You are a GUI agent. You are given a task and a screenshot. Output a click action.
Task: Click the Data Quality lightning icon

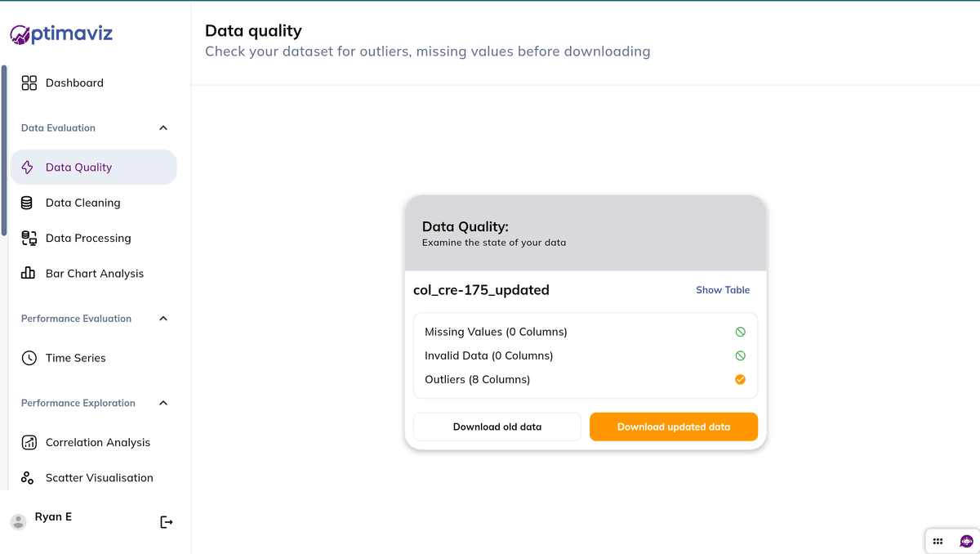(28, 168)
